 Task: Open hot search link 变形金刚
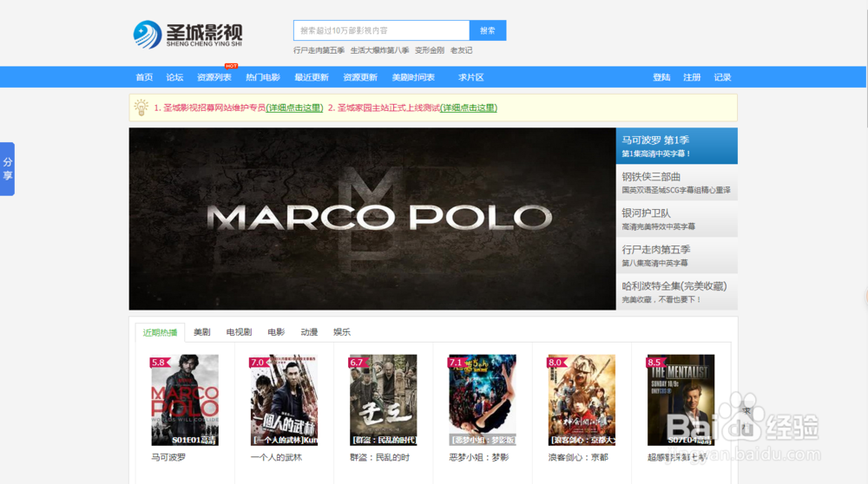pos(430,50)
